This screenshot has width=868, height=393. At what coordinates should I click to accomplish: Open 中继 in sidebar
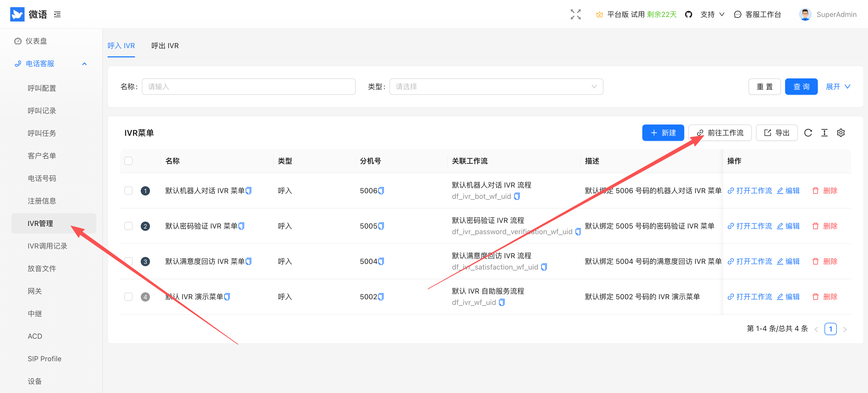[x=35, y=314]
